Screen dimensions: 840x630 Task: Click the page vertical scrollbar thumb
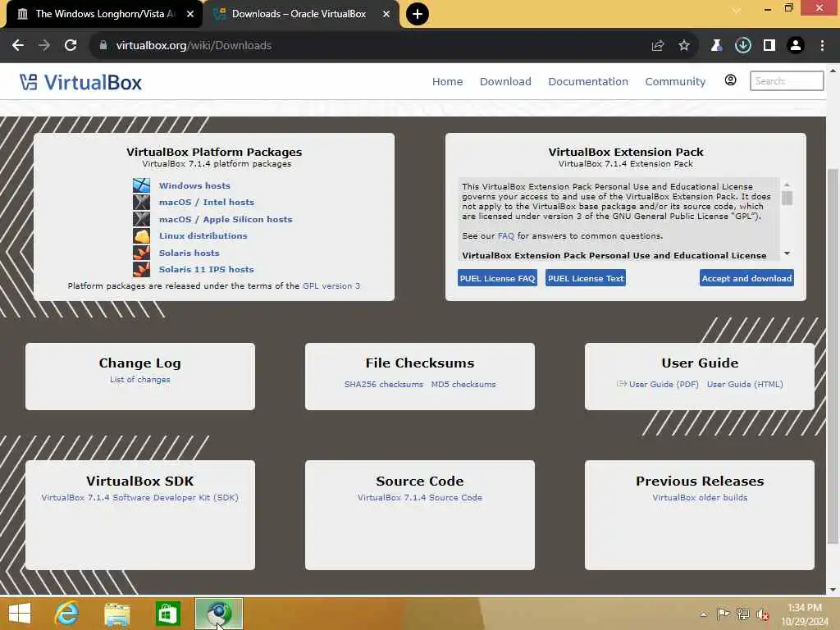[x=833, y=356]
